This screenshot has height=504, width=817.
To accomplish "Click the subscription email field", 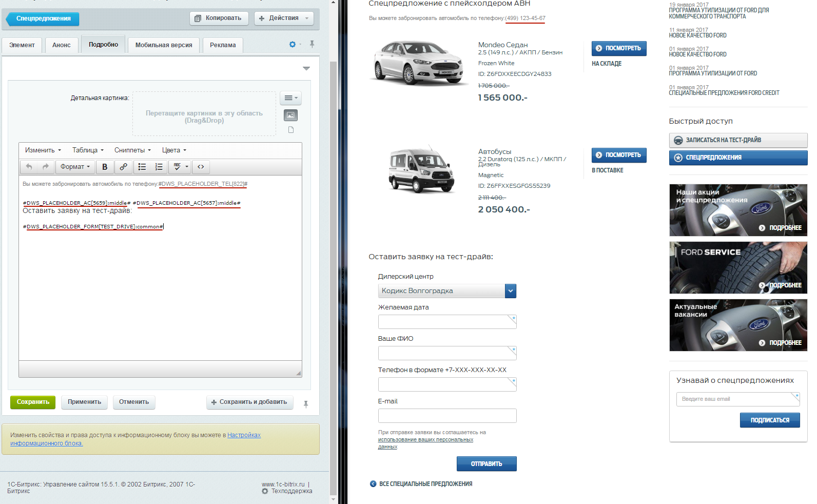I will coord(738,399).
